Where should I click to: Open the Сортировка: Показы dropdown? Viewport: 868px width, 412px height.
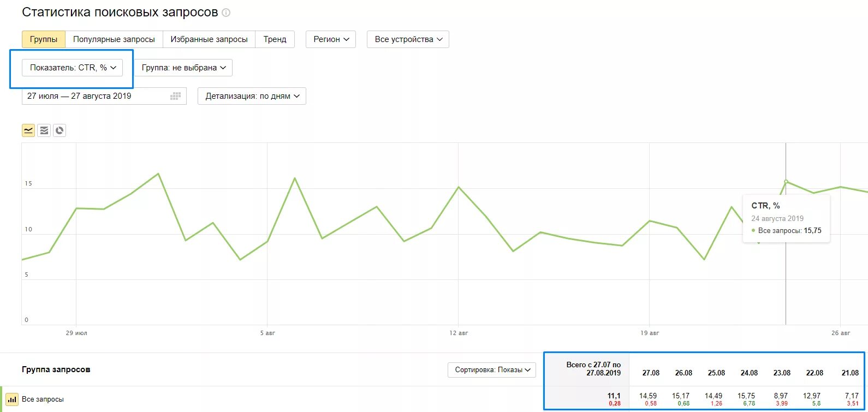[492, 369]
